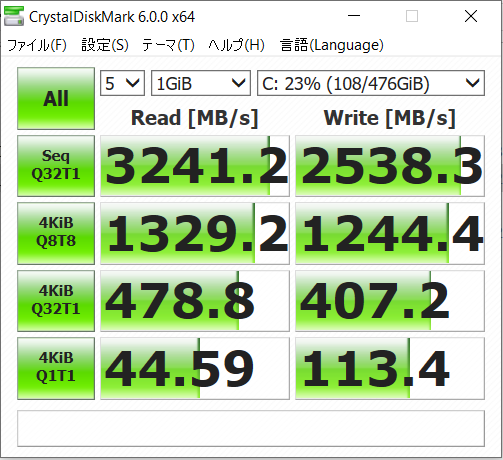Screen dimensions: 503x460
Task: Start the Seq Q32T1 test
Action: [x=56, y=166]
